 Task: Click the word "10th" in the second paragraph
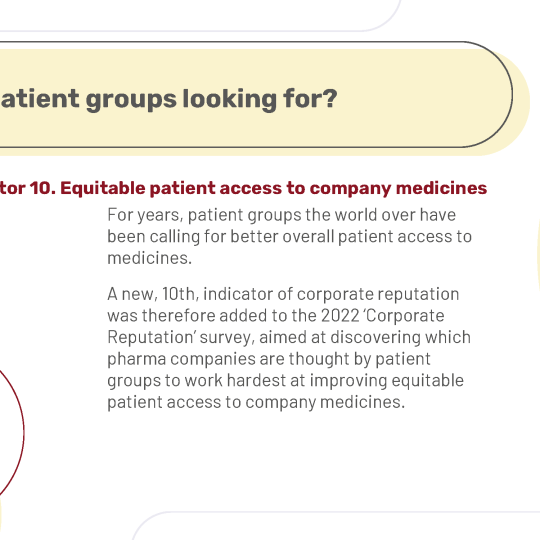tap(178, 294)
